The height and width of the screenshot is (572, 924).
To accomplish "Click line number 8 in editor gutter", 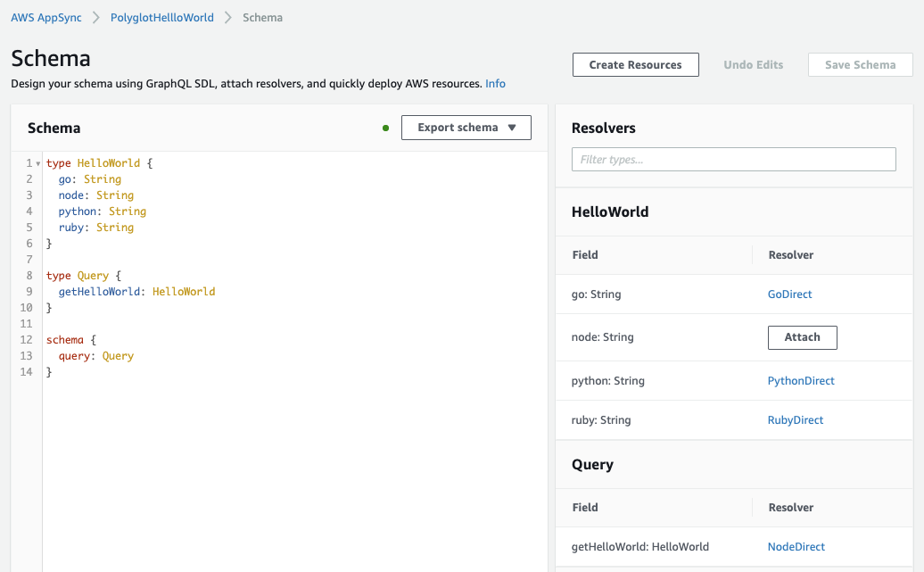I will tap(29, 276).
